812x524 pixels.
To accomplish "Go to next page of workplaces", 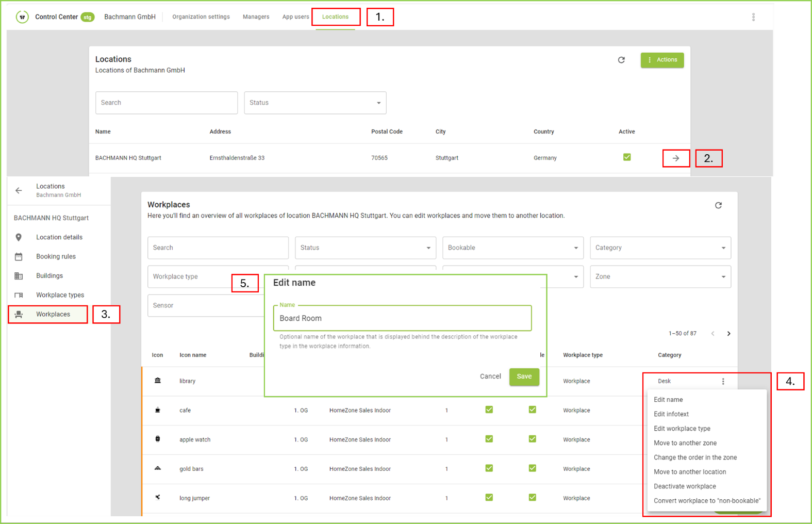I will tap(728, 334).
